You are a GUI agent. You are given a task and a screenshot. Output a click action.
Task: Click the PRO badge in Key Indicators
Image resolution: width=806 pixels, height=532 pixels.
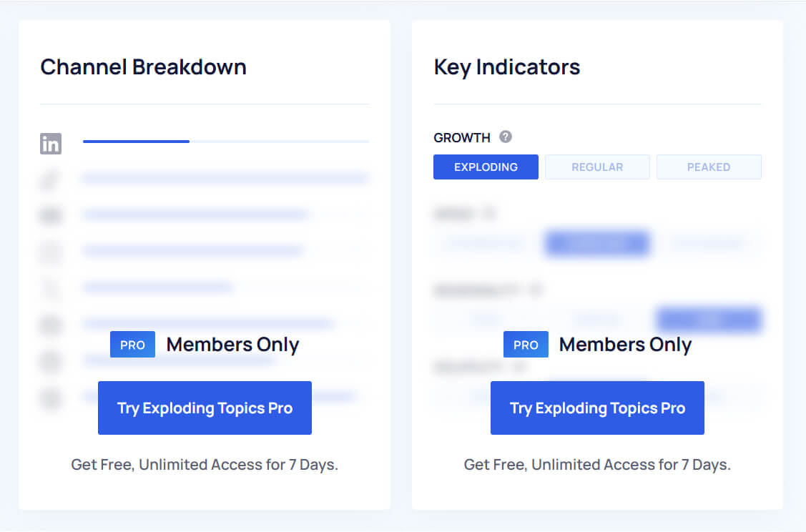click(x=526, y=345)
